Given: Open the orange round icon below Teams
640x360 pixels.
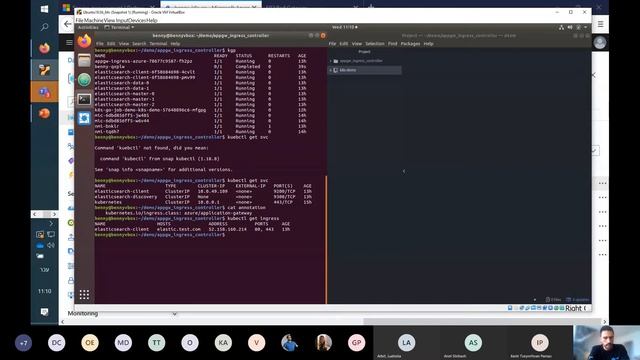Looking at the screenshot, I should (x=44, y=113).
